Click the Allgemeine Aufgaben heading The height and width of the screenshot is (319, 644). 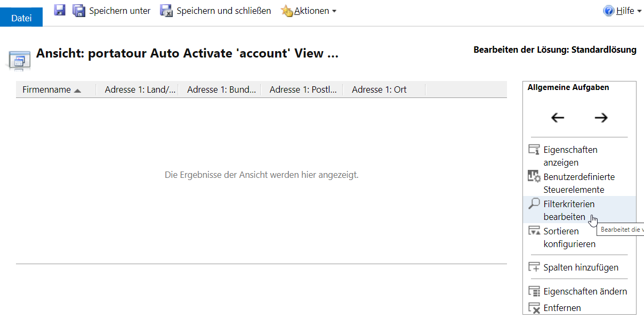568,87
